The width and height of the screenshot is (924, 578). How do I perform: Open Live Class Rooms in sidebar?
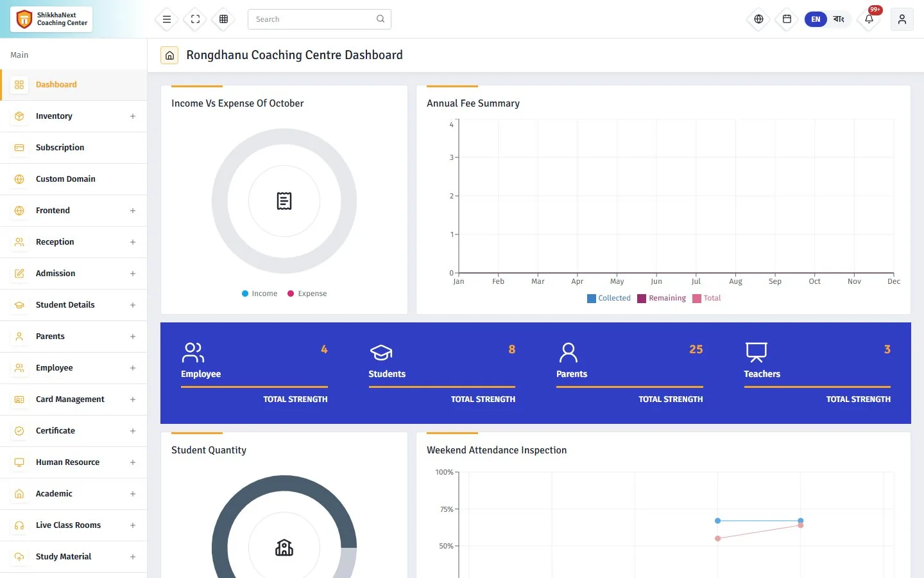coord(74,525)
